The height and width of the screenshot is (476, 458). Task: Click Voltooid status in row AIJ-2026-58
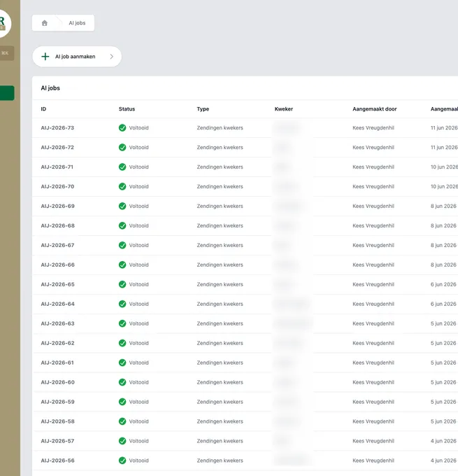139,421
